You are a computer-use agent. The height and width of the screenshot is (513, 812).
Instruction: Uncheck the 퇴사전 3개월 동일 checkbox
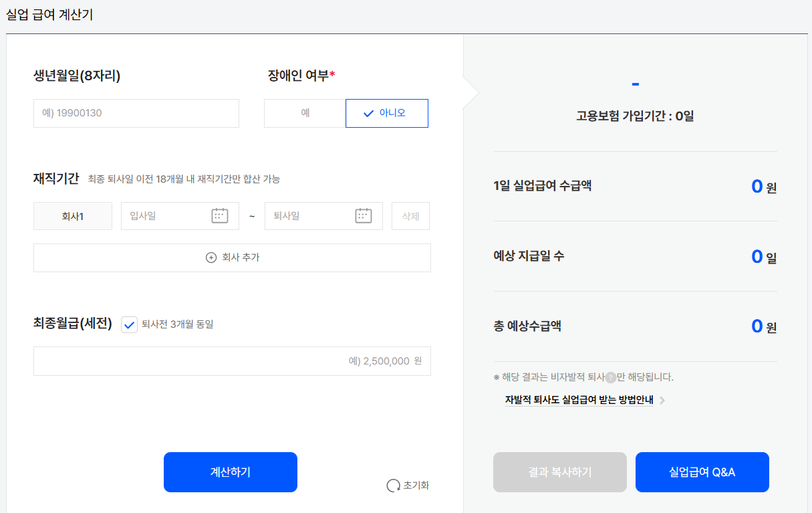[128, 326]
